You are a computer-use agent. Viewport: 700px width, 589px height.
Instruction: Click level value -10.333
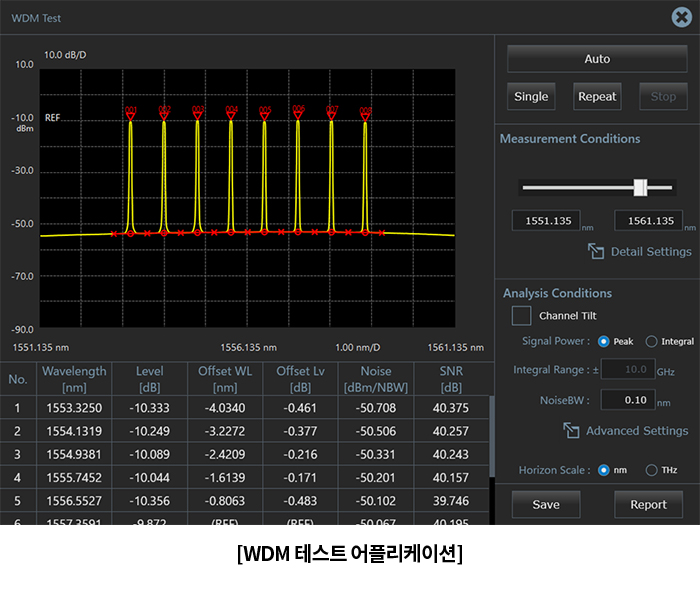[150, 408]
